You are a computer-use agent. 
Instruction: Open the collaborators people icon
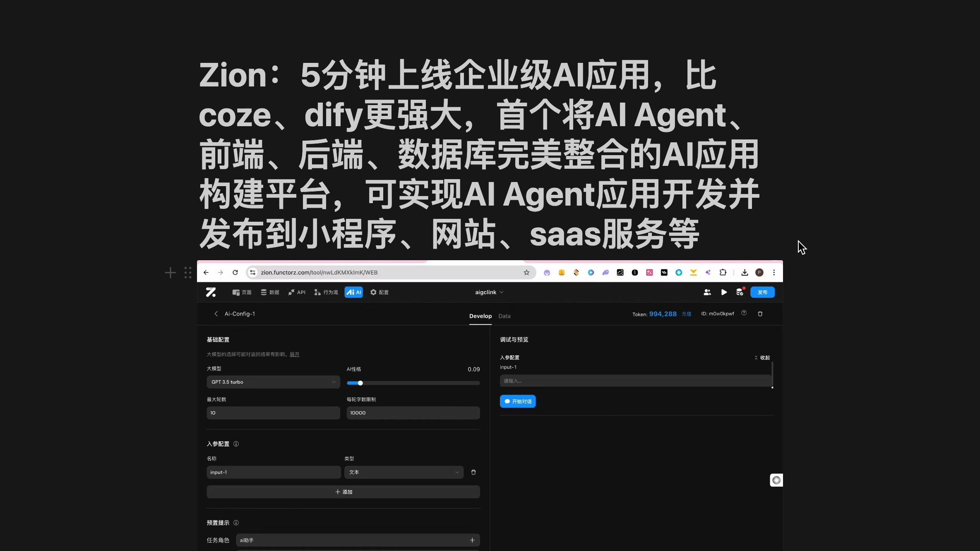707,292
